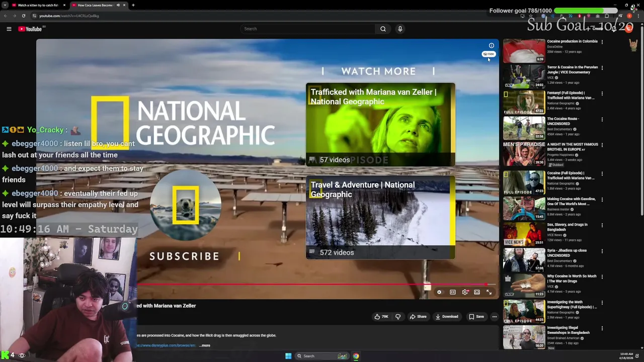Open Chrome from the taskbar
The width and height of the screenshot is (644, 362).
pos(356,356)
